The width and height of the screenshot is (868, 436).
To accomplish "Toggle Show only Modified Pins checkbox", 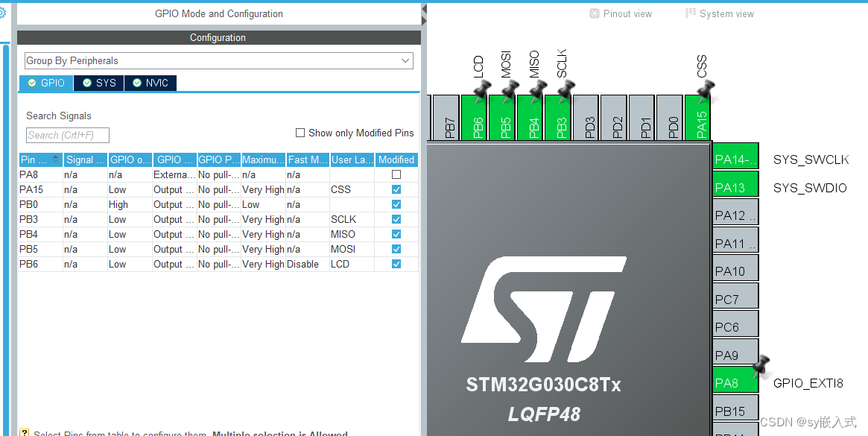I will [300, 133].
